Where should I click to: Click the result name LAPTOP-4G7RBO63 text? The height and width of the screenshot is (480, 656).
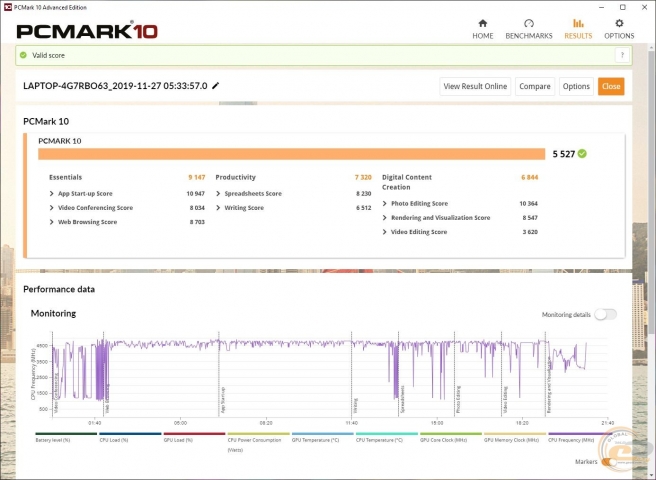point(115,86)
